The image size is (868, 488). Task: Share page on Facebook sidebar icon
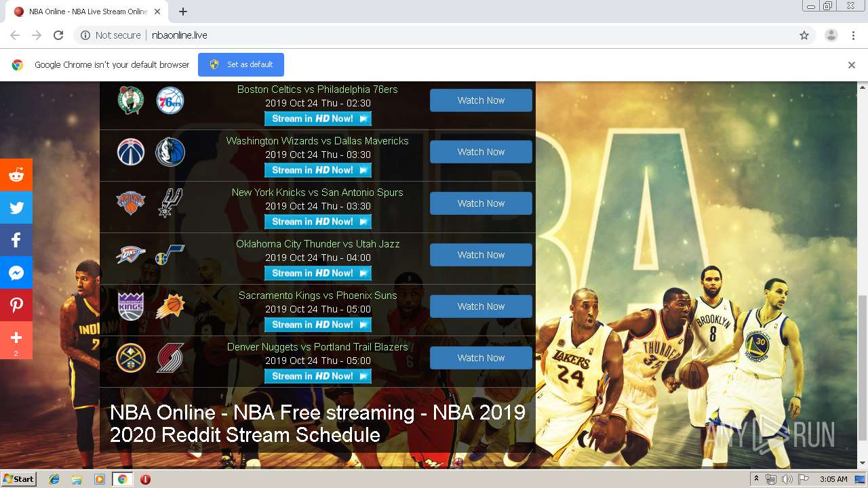click(16, 241)
